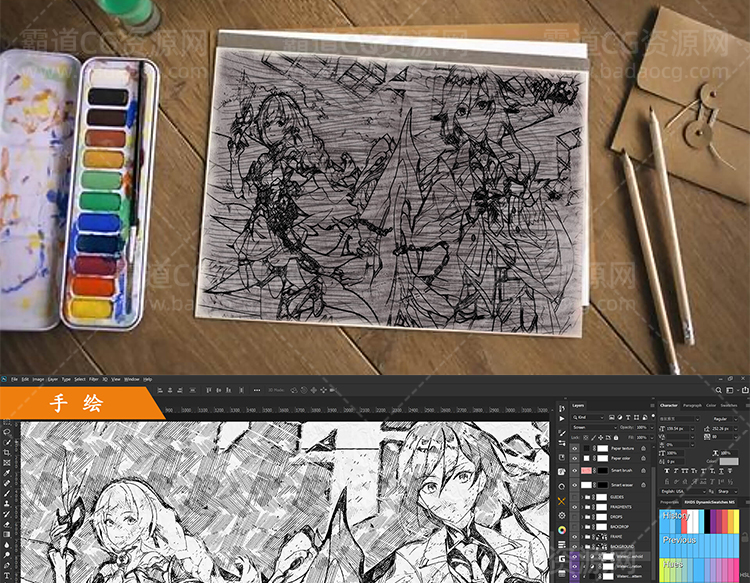Click the Character text color swatch
This screenshot has height=583, width=750.
click(x=729, y=462)
